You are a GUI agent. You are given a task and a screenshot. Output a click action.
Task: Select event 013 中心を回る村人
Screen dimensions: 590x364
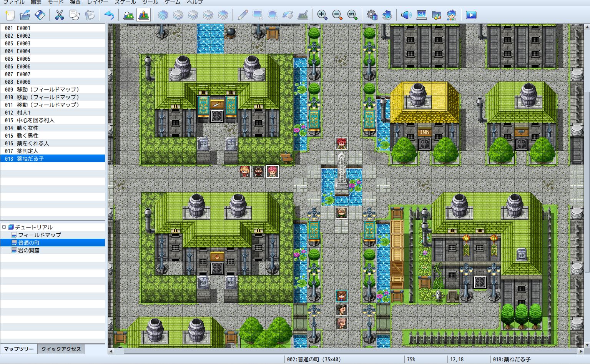pos(53,120)
